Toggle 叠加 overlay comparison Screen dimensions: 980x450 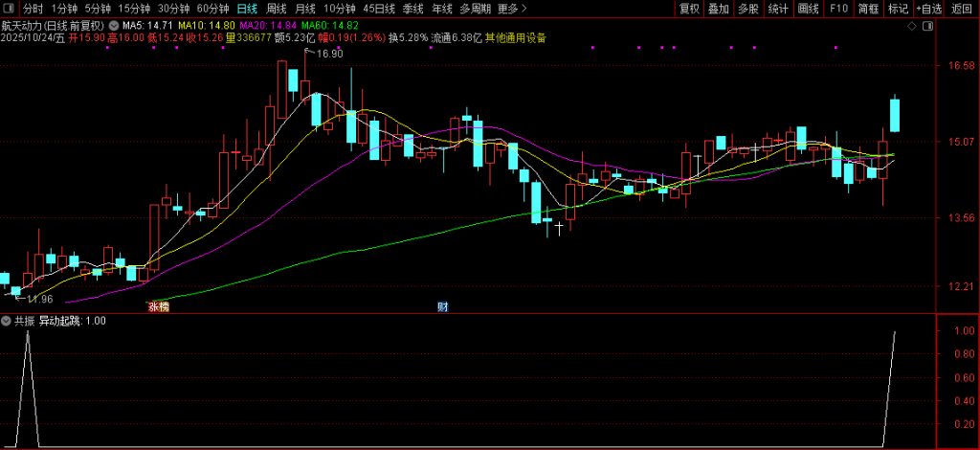(719, 9)
